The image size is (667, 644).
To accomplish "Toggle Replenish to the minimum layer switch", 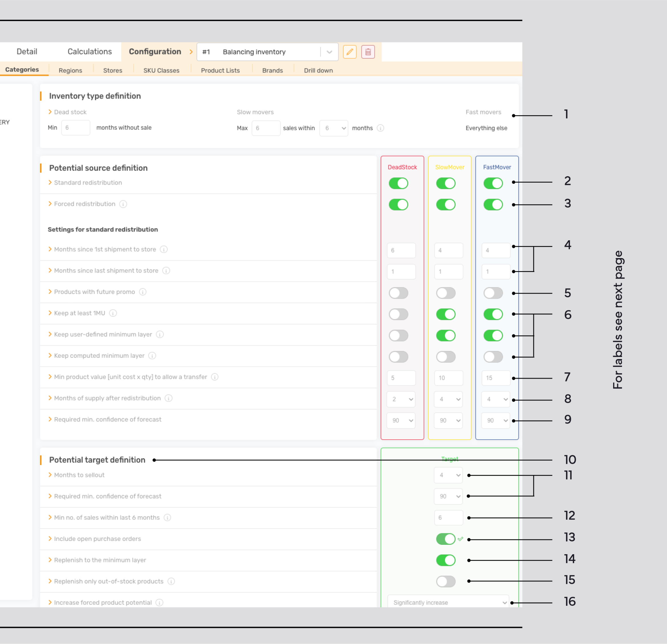I will [446, 560].
